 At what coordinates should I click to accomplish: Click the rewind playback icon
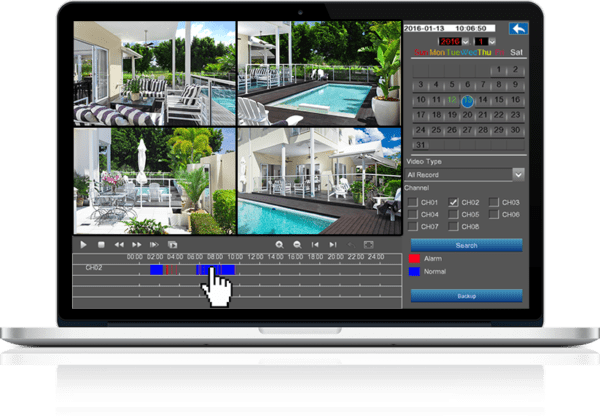pyautogui.click(x=119, y=244)
